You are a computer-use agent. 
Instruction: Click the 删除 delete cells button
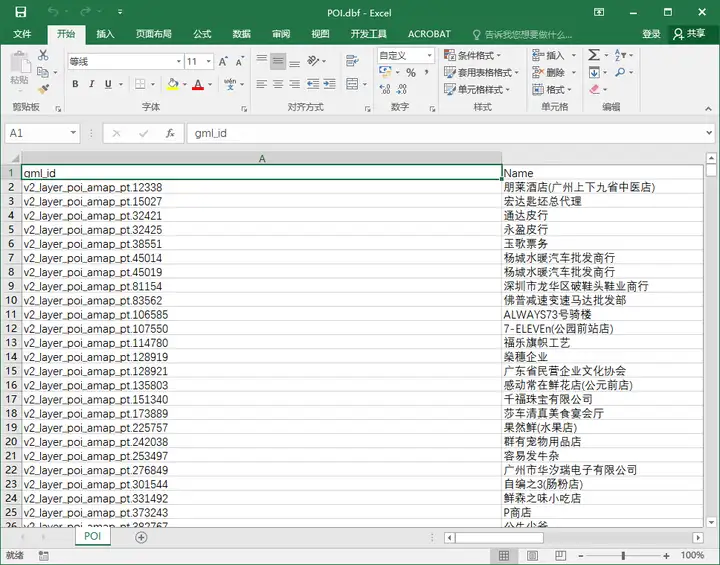click(x=548, y=73)
